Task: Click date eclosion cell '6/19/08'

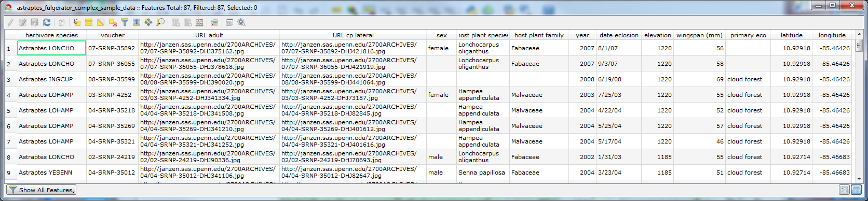Action: [x=619, y=79]
